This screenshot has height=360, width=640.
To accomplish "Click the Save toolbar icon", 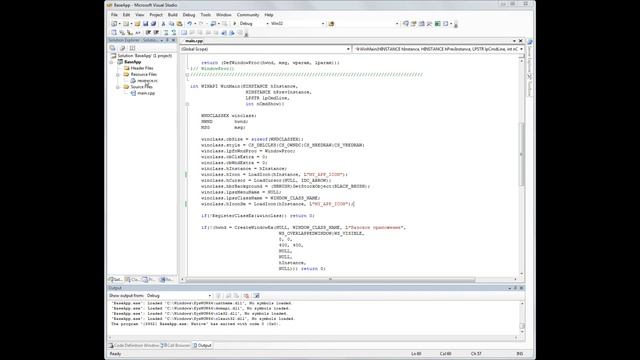I will tap(145, 24).
